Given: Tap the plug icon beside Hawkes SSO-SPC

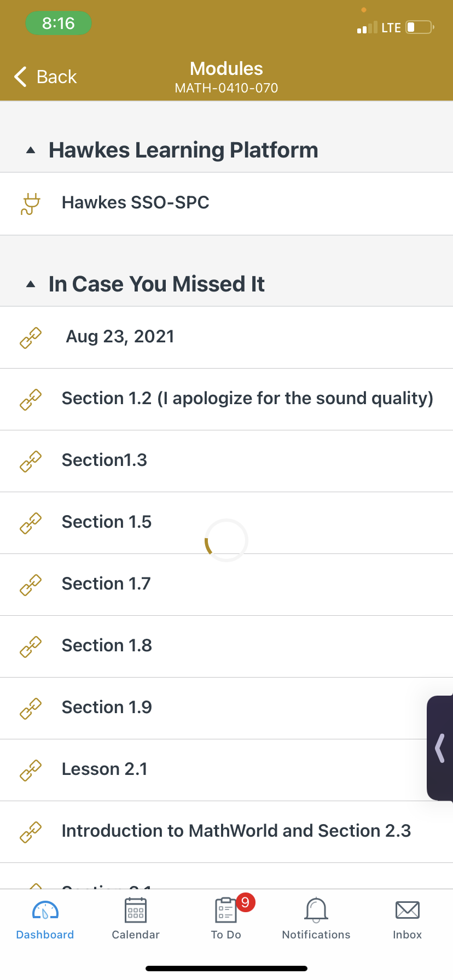Looking at the screenshot, I should [31, 203].
